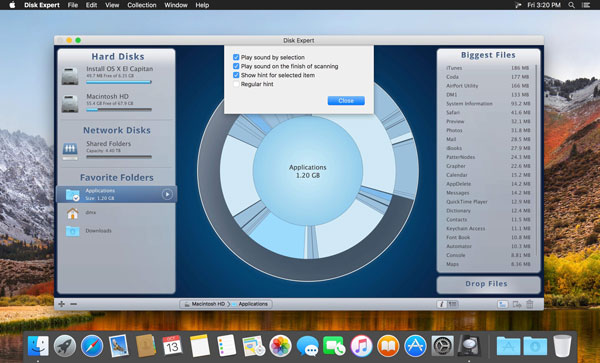Open Finder from the Dock

tap(38, 345)
